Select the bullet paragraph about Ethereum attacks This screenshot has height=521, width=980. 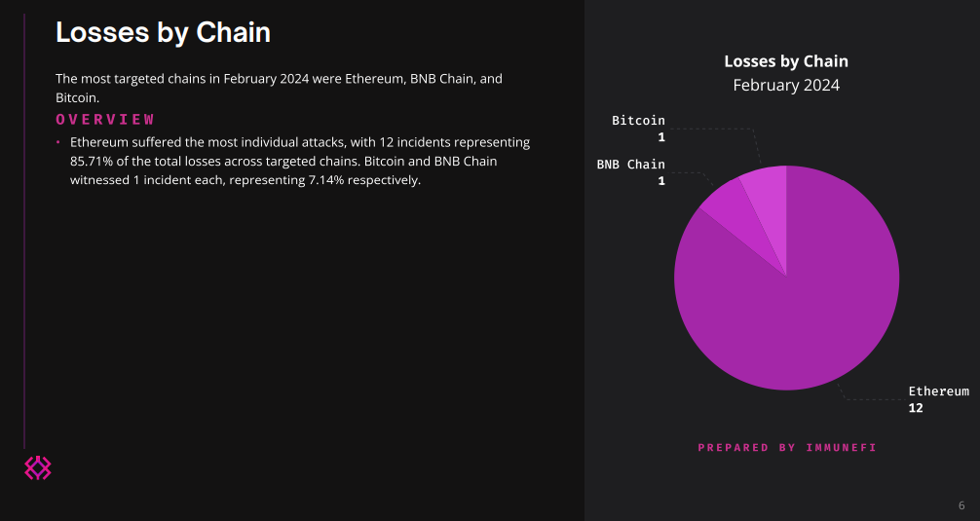pyautogui.click(x=300, y=161)
